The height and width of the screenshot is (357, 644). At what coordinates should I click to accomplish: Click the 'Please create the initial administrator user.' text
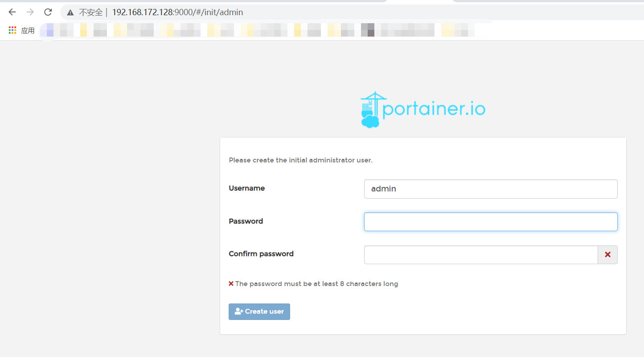click(300, 160)
